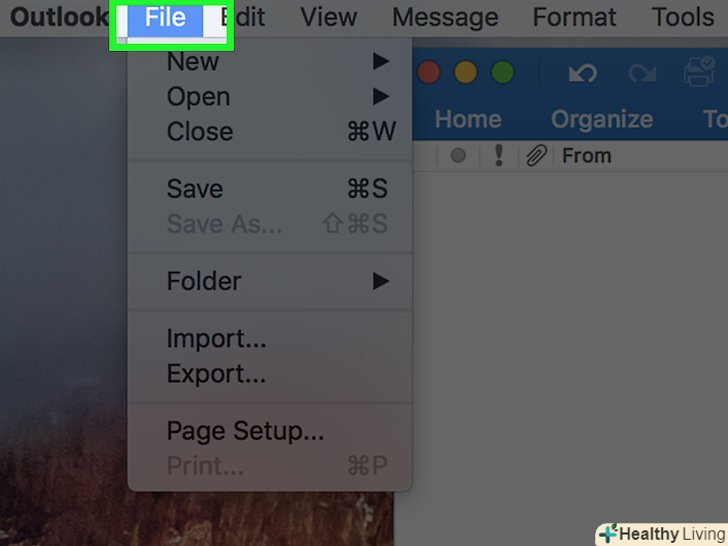Switch to the Organize ribbon tab
This screenshot has width=728, height=546.
602,119
